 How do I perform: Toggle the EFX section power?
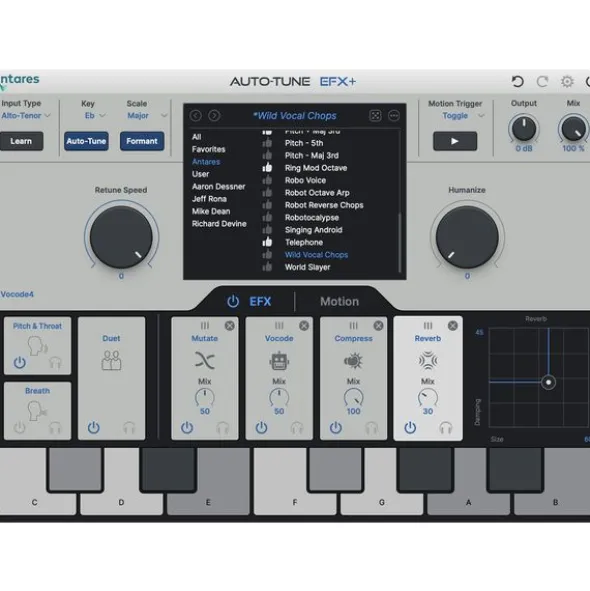click(233, 301)
